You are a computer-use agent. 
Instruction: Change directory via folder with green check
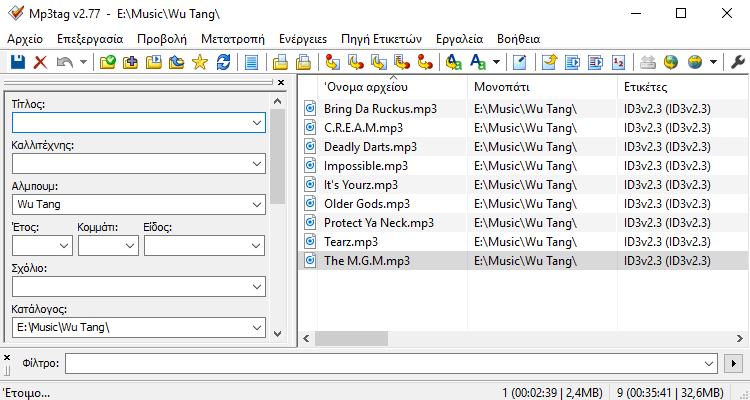pos(108,62)
